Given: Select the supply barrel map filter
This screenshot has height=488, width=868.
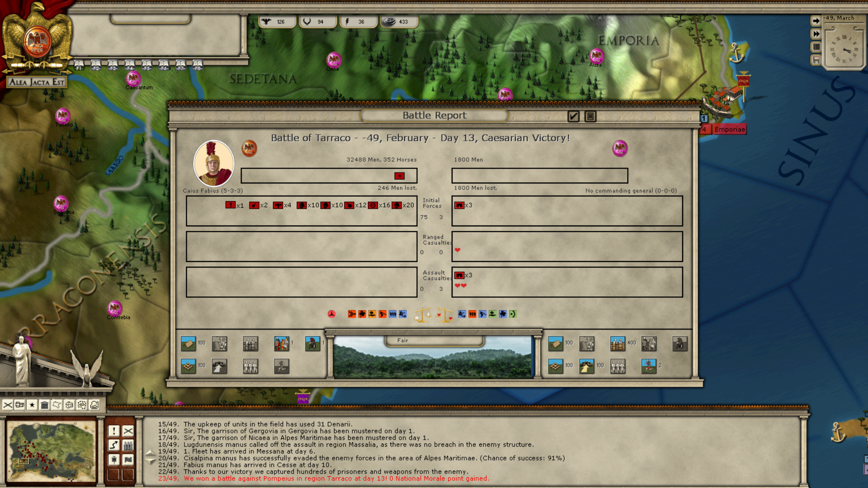Looking at the screenshot, I should 20,405.
